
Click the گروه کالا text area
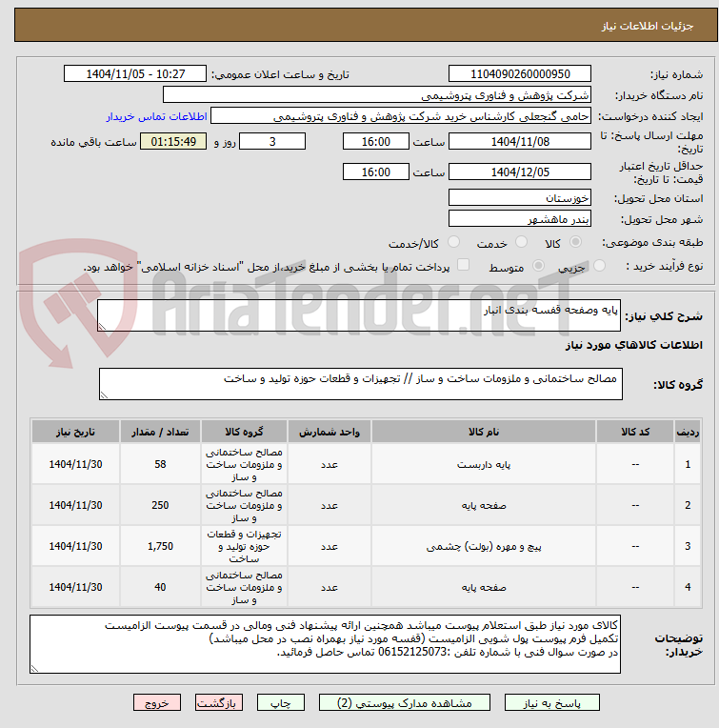[360, 384]
